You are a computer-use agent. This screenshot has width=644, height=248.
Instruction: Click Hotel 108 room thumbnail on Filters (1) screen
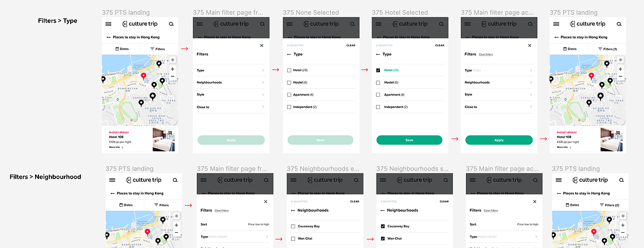pos(612,140)
